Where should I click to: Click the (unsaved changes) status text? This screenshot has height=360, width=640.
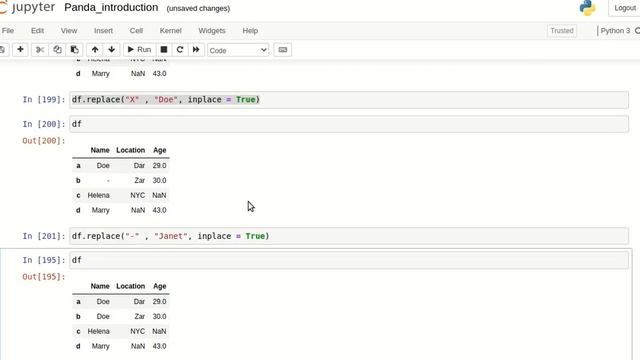tap(198, 9)
